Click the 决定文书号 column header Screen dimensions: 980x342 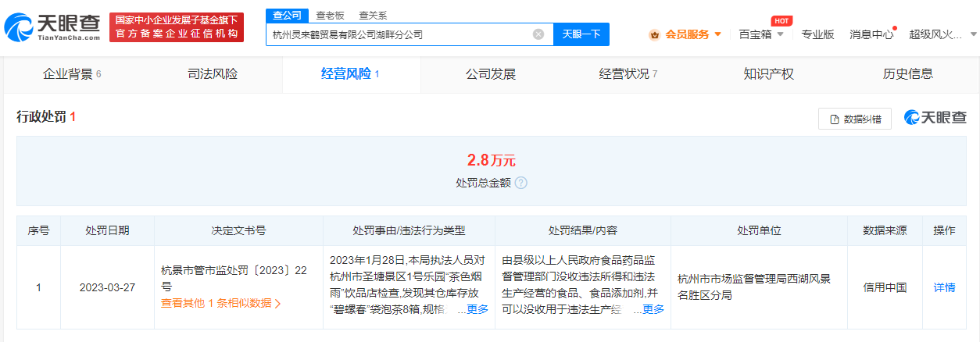[238, 230]
